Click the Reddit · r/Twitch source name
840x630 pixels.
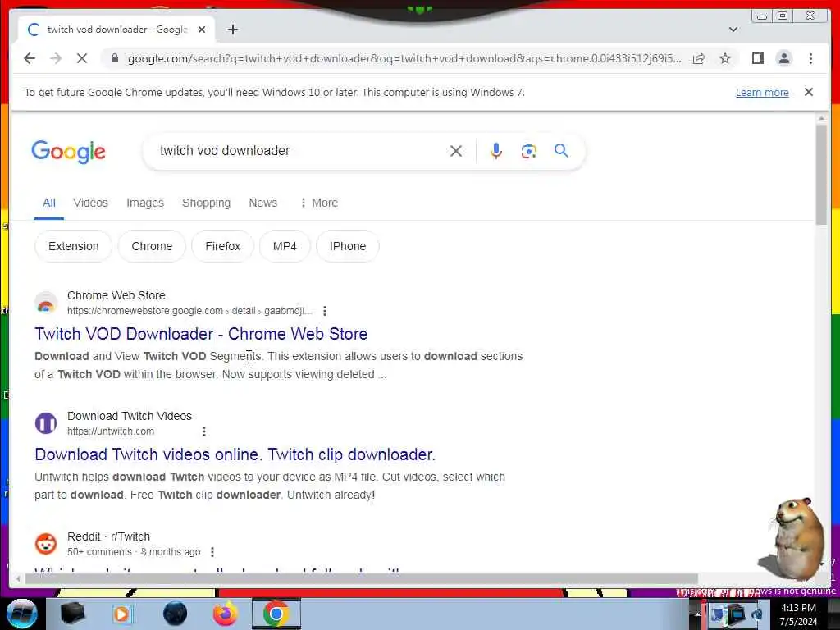(x=109, y=536)
